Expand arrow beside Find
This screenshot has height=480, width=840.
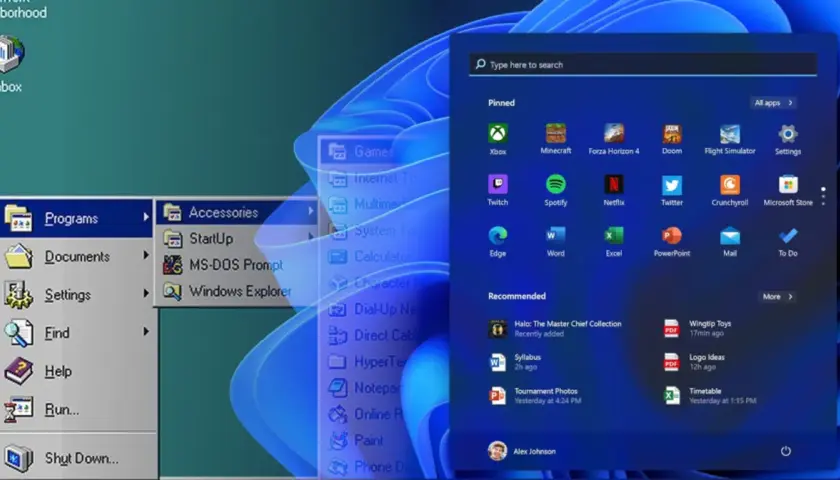pyautogui.click(x=146, y=332)
